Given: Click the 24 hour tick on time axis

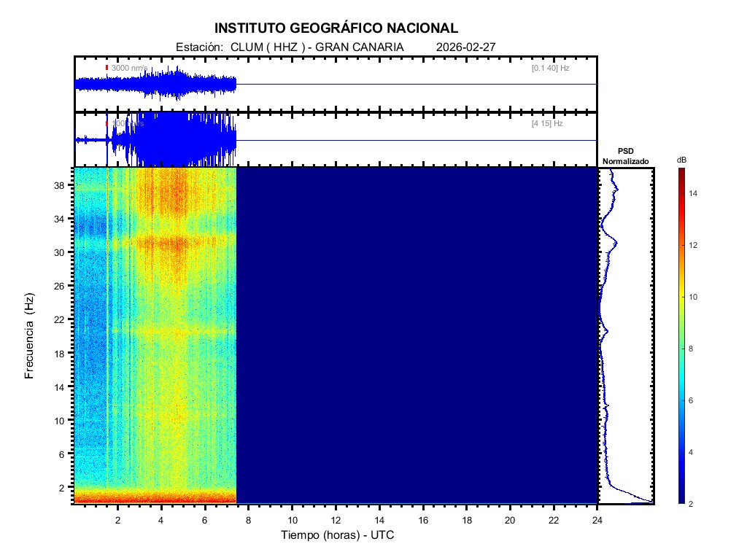Looking at the screenshot, I should tap(597, 520).
